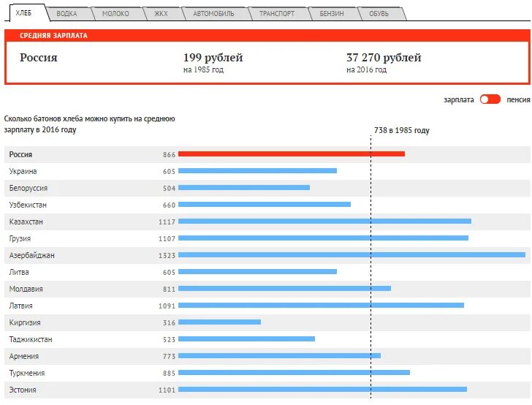This screenshot has width=532, height=405.
Task: Select the Армения row label
Action: coord(24,357)
